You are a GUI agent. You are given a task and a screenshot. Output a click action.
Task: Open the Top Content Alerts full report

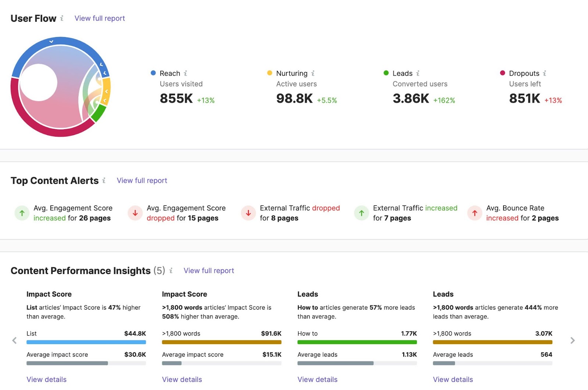141,180
